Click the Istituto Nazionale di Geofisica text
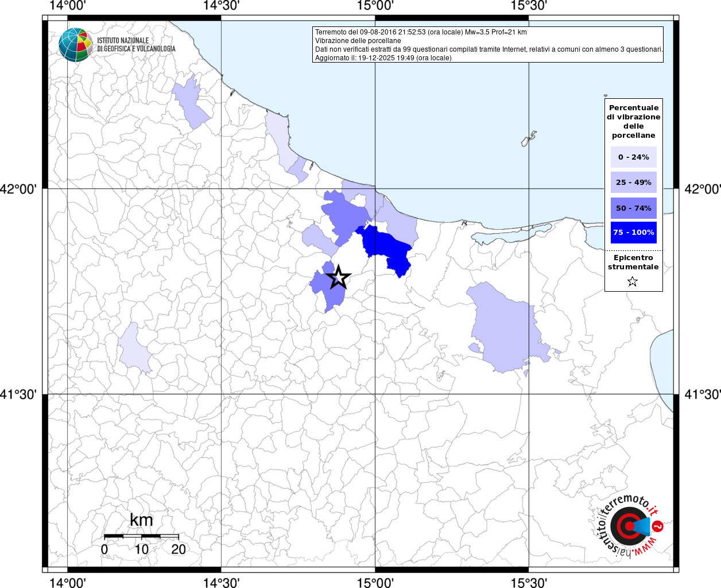 tap(136, 45)
